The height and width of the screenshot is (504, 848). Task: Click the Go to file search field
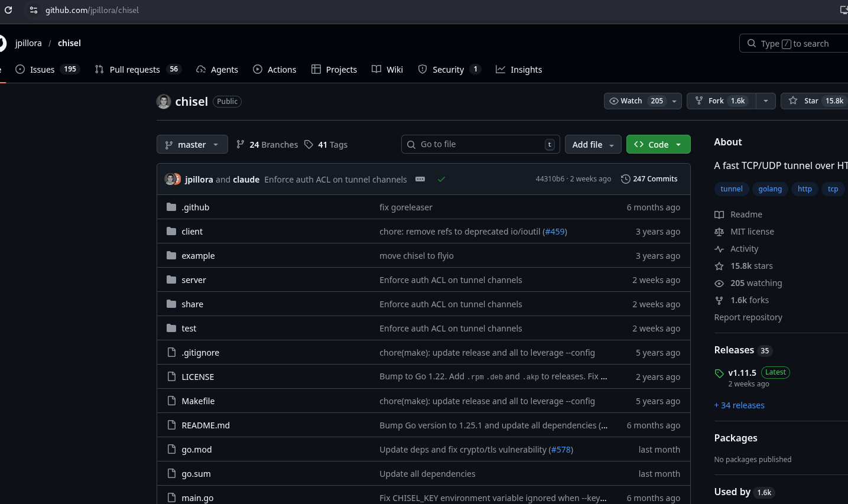click(480, 144)
